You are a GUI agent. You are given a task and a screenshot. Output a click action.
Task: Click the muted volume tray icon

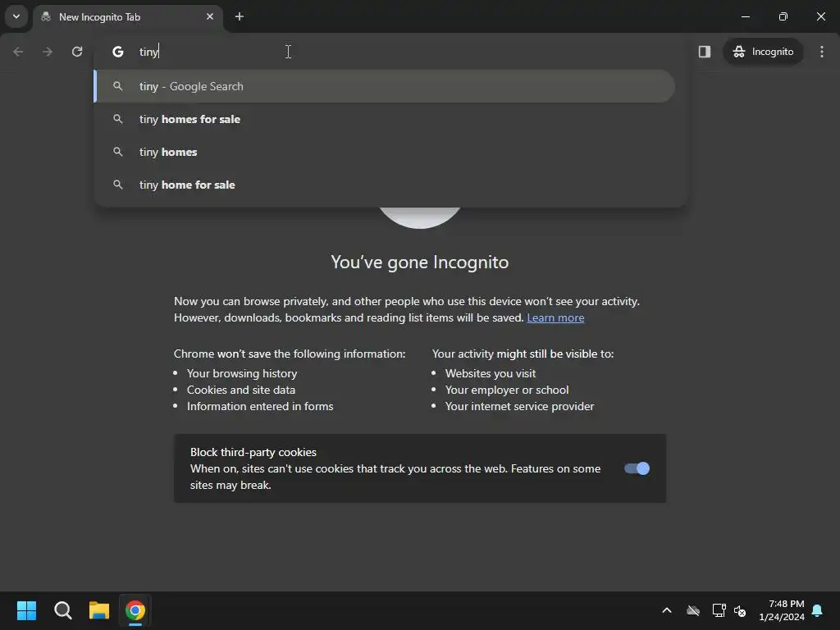[x=740, y=610]
